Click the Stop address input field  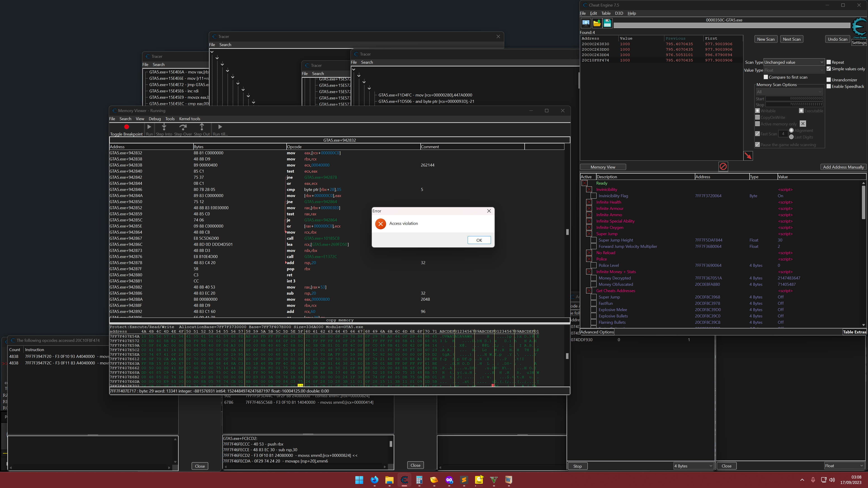pos(794,104)
